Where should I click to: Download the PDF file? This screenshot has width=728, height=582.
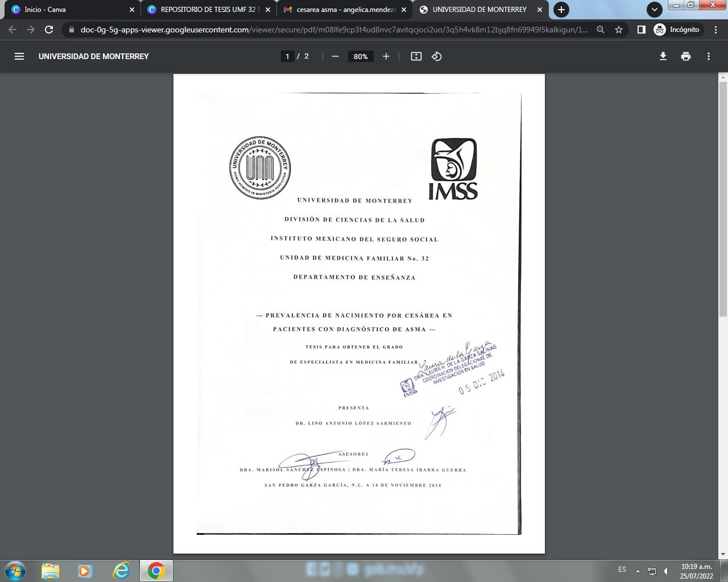pyautogui.click(x=663, y=56)
